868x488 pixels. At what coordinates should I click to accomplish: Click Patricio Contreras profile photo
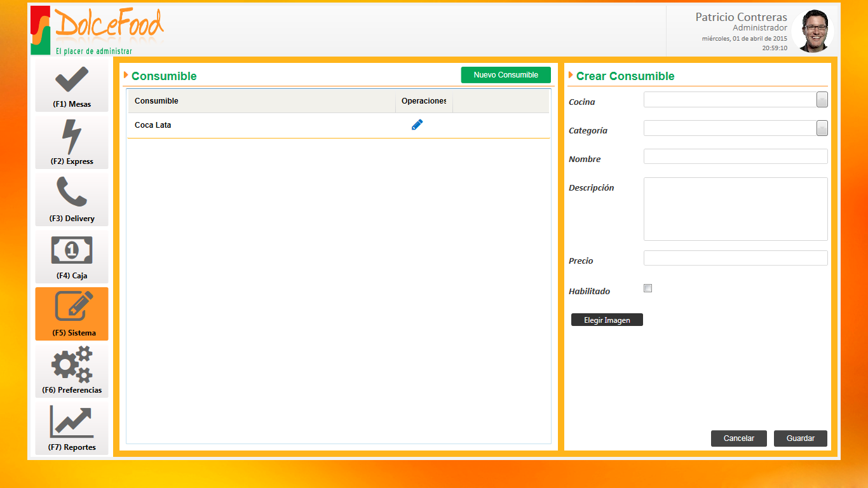click(x=813, y=30)
